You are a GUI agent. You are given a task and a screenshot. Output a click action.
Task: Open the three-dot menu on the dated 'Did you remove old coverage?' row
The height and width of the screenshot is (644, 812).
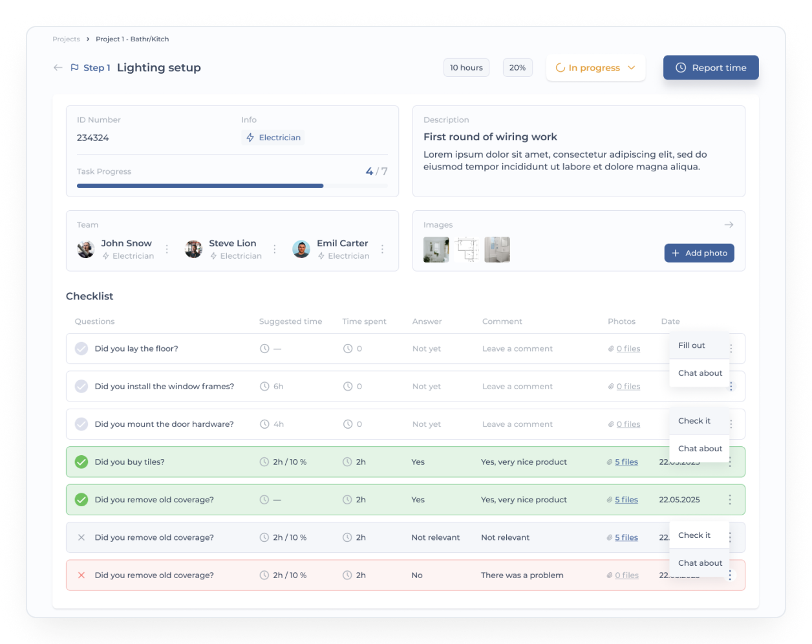[x=730, y=500]
